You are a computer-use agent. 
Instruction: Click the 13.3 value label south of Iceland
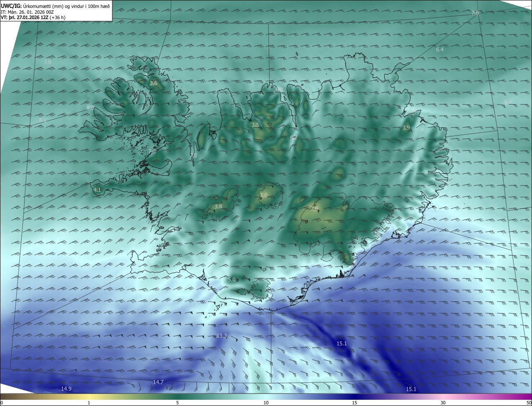pos(222,335)
